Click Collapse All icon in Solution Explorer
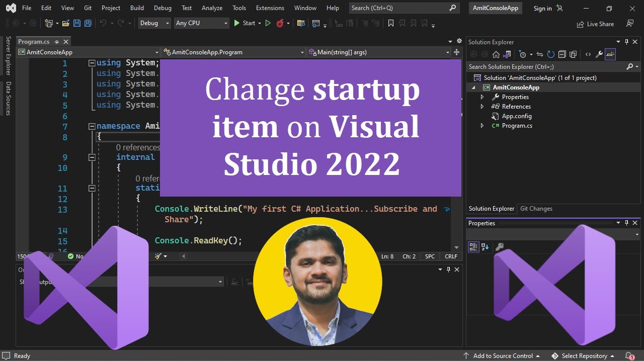 pos(561,54)
